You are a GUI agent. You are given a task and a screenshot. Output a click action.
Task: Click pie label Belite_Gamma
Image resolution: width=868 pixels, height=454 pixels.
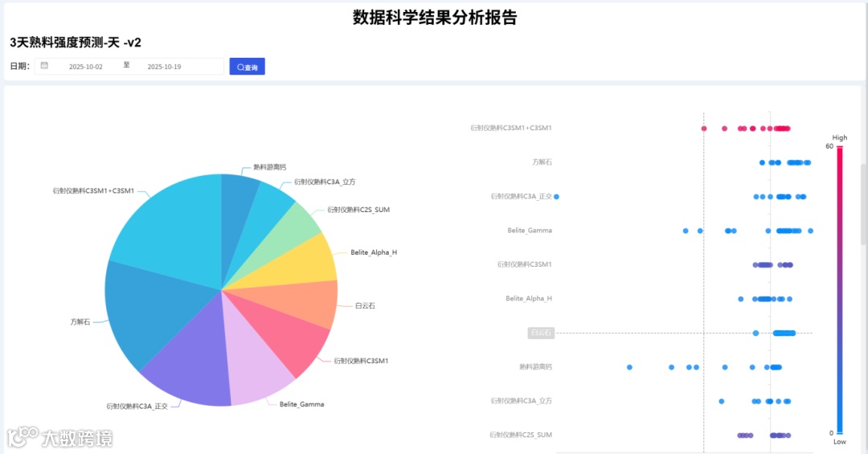pos(301,405)
